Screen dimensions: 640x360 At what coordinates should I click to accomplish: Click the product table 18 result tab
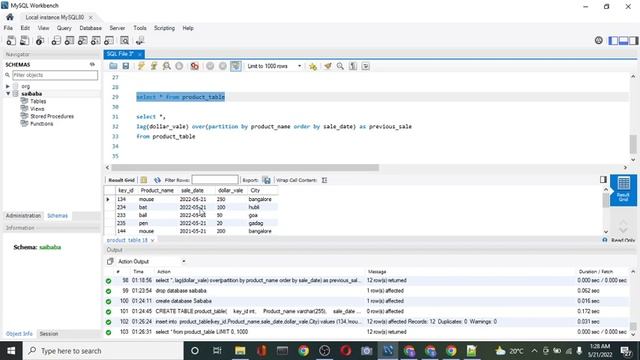pos(127,240)
